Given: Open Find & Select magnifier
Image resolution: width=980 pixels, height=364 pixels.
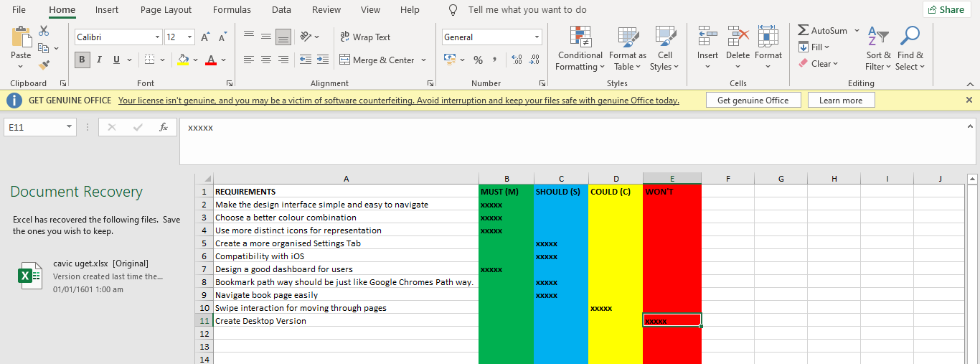Looking at the screenshot, I should click(910, 49).
